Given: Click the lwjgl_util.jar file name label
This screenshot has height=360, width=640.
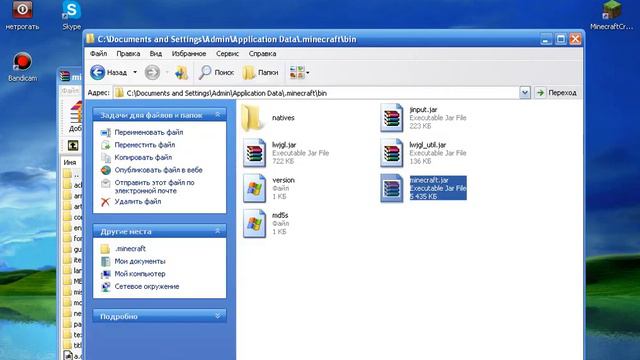Looking at the screenshot, I should pos(428,145).
